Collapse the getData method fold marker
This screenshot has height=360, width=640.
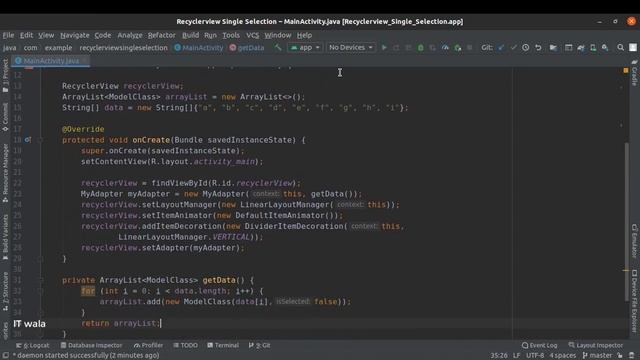coord(40,280)
